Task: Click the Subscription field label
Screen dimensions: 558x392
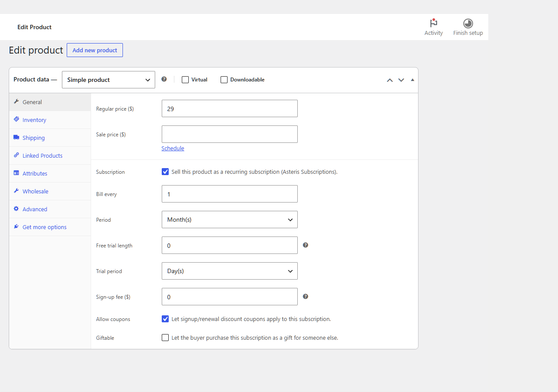Action: tap(110, 172)
